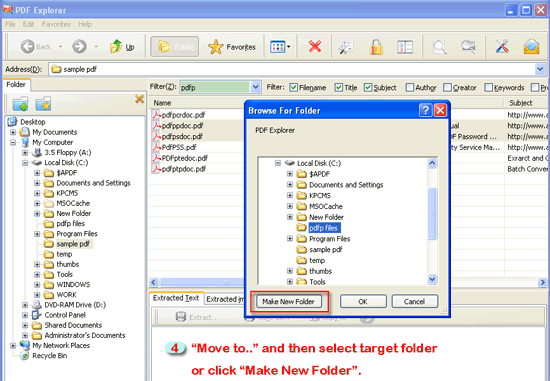This screenshot has width=550, height=381.
Task: Expand $APDF in Browse dialog tree
Action: (x=290, y=174)
